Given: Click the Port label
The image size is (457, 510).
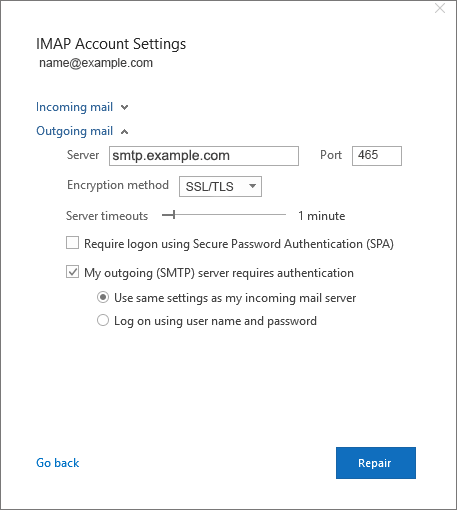Looking at the screenshot, I should [x=331, y=155].
